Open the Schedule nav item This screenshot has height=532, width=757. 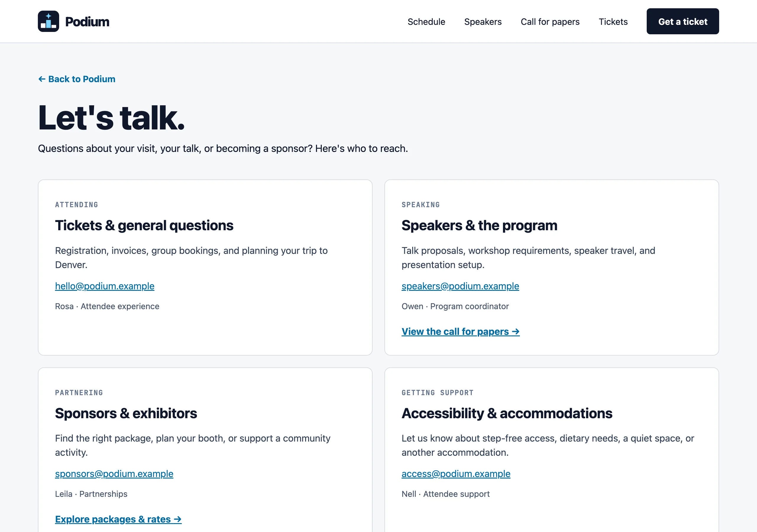click(x=426, y=22)
